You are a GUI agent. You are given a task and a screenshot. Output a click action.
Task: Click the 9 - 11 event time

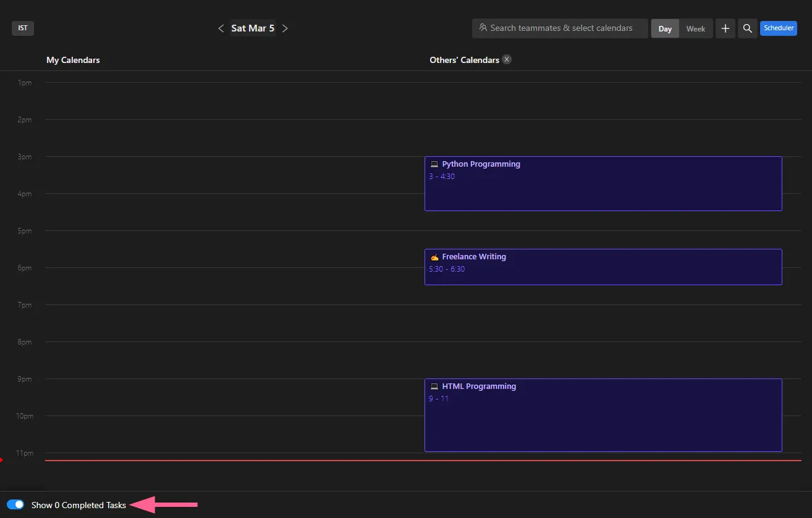point(439,399)
